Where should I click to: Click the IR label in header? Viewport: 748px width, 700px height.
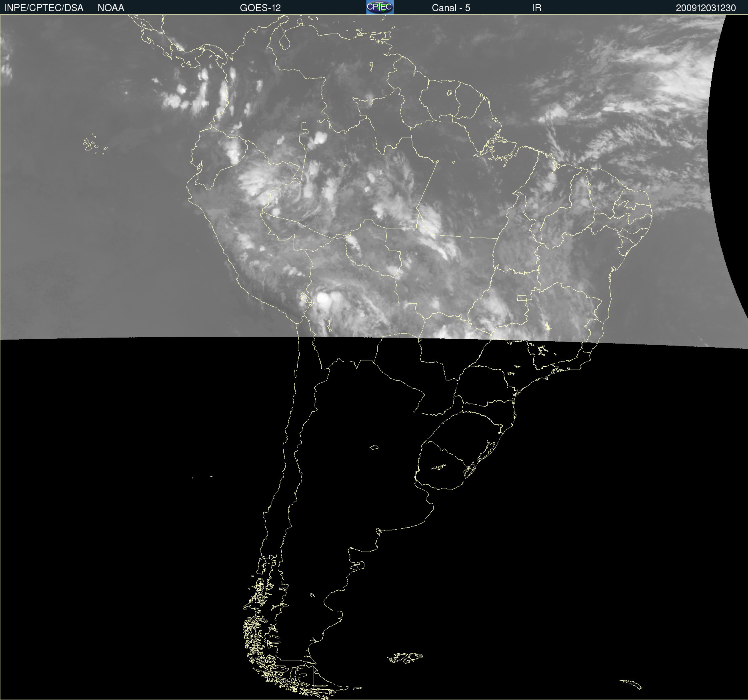(x=536, y=8)
